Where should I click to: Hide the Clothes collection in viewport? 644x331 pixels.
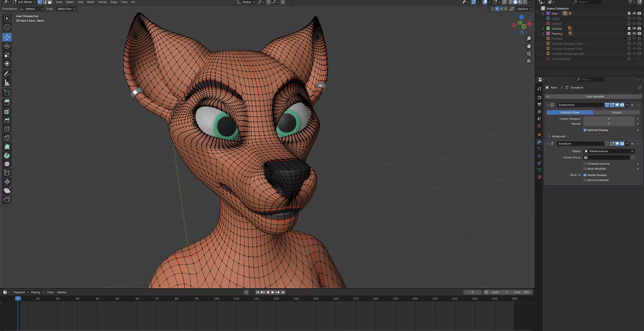tap(634, 29)
